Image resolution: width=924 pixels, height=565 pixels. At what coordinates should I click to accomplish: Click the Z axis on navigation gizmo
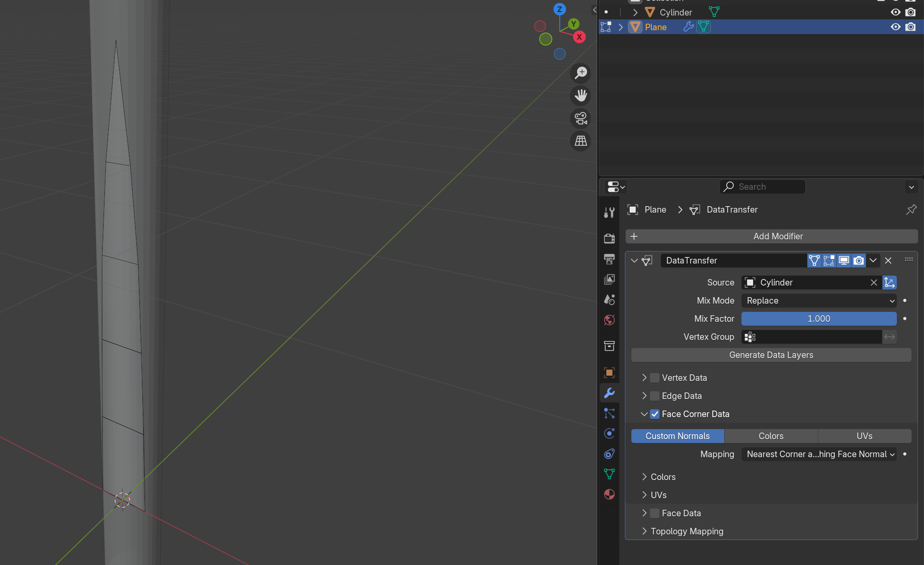[559, 9]
